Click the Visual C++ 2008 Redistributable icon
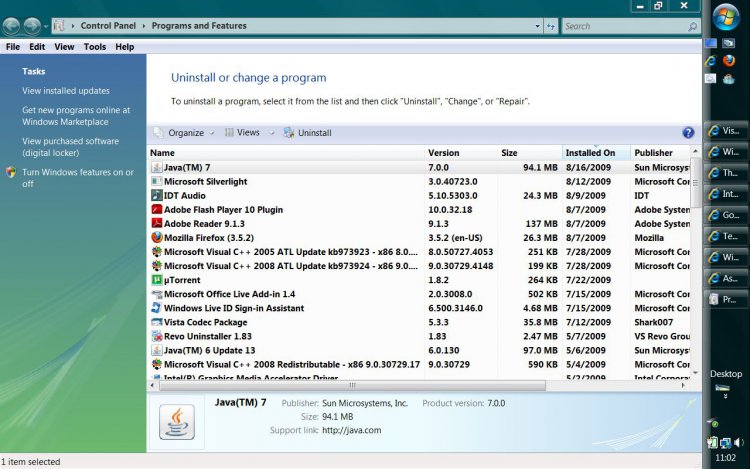Screen dimensions: 750x469 [156, 364]
